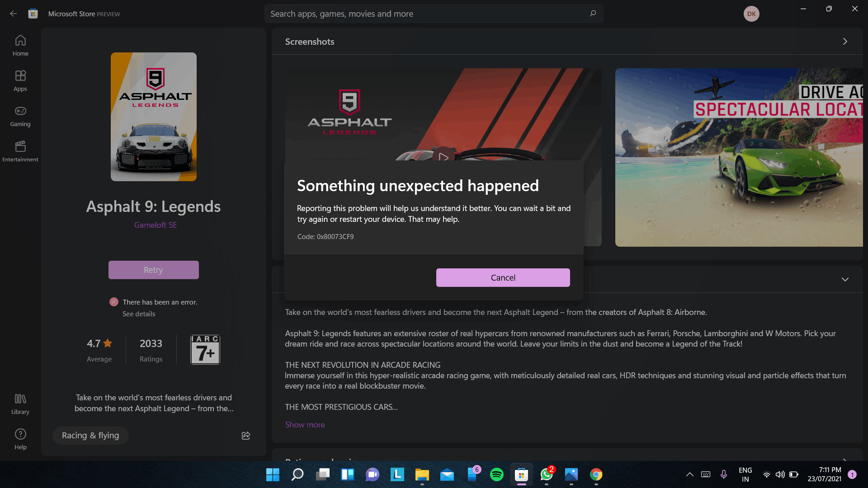Click the search magnifier icon in search bar
This screenshot has width=868, height=488.
click(593, 14)
